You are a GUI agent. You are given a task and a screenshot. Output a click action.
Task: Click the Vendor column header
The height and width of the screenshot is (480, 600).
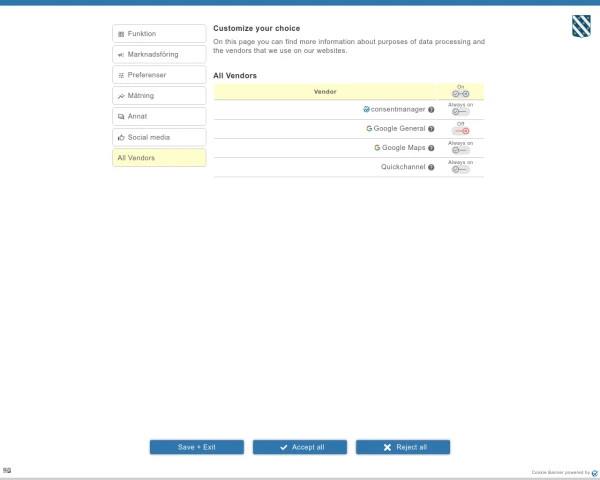click(325, 92)
